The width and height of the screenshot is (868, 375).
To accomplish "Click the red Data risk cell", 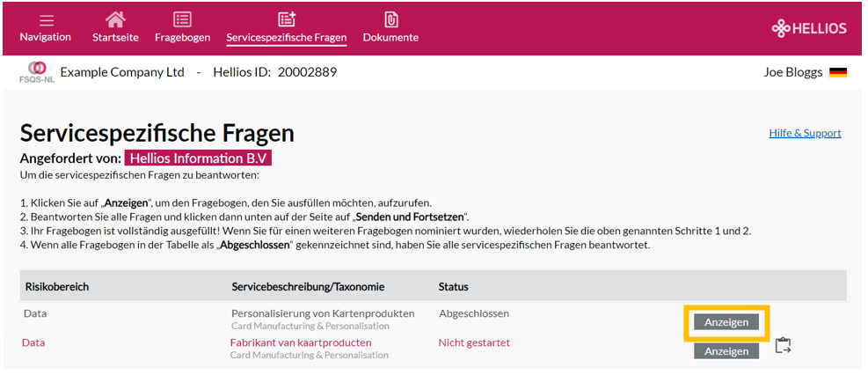I will [33, 343].
